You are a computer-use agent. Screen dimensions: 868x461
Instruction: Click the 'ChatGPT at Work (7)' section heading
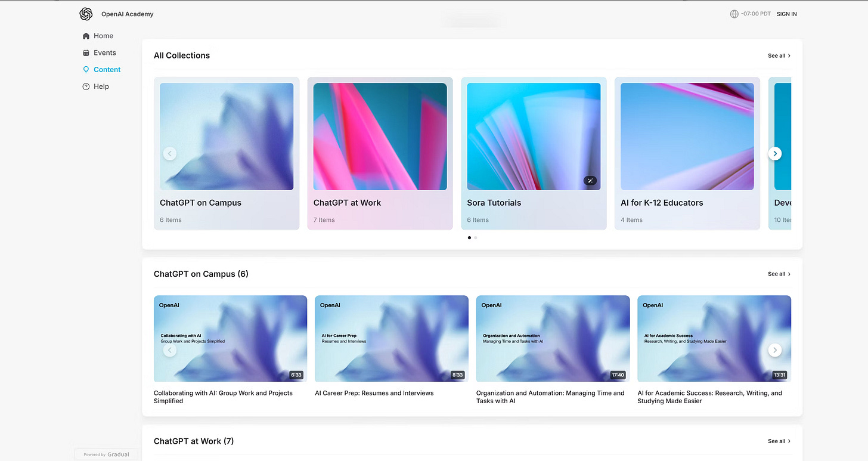194,441
